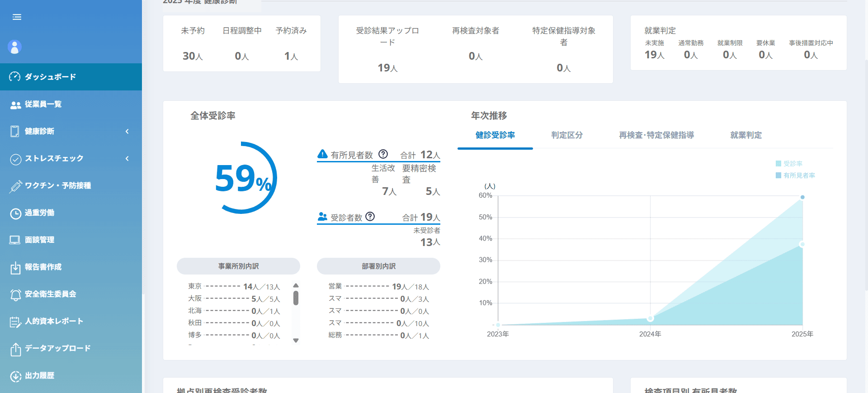Viewport: 868px width, 393px height.
Task: Click the 安全衛生委員会 bell icon
Action: pyautogui.click(x=15, y=294)
